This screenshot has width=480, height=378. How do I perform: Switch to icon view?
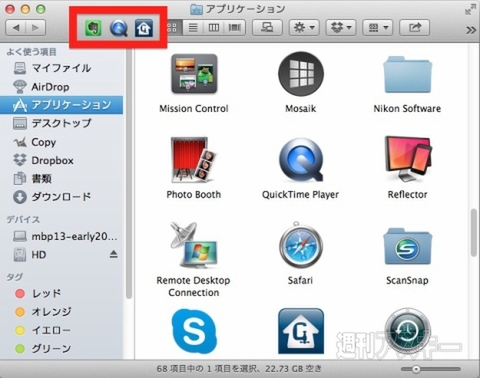click(x=172, y=28)
